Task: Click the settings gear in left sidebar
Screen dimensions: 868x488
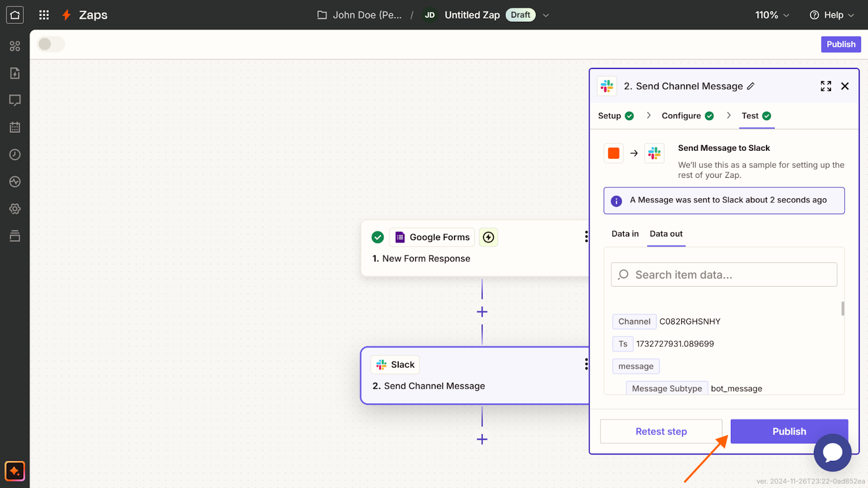Action: [15, 209]
